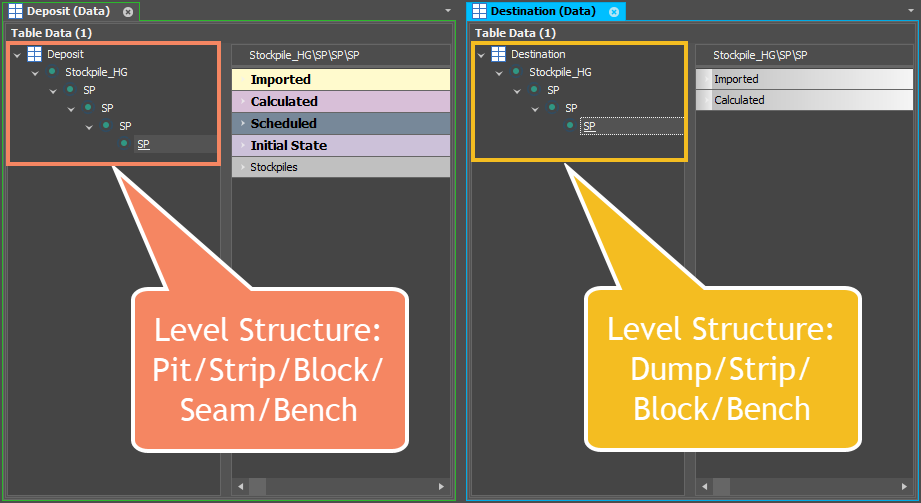Open the Stockpiles group row
The width and height of the screenshot is (921, 503).
(341, 167)
